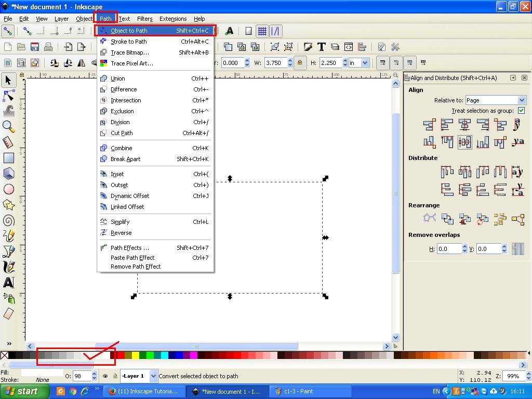The width and height of the screenshot is (532, 399).
Task: Click the Print document icon
Action: pyautogui.click(x=48, y=47)
